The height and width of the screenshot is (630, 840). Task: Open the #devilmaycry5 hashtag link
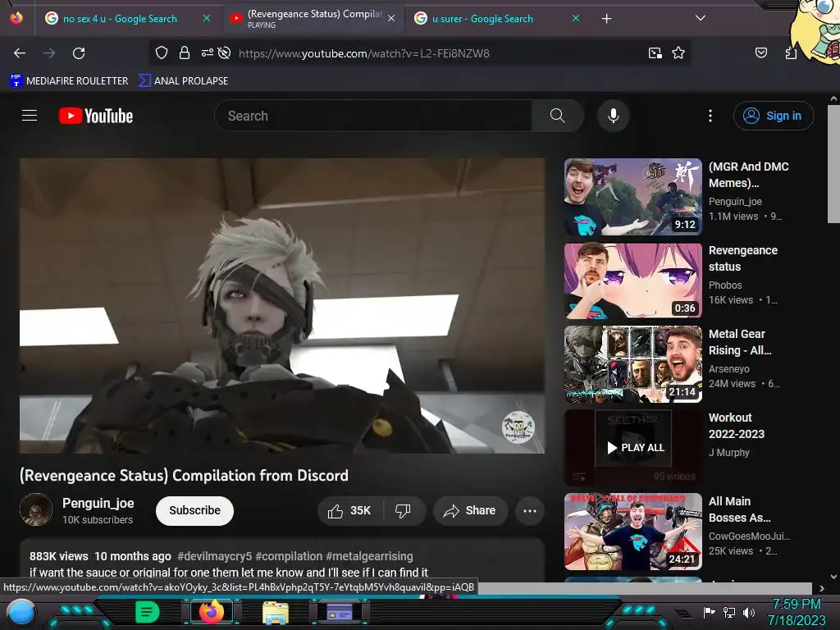(x=214, y=556)
